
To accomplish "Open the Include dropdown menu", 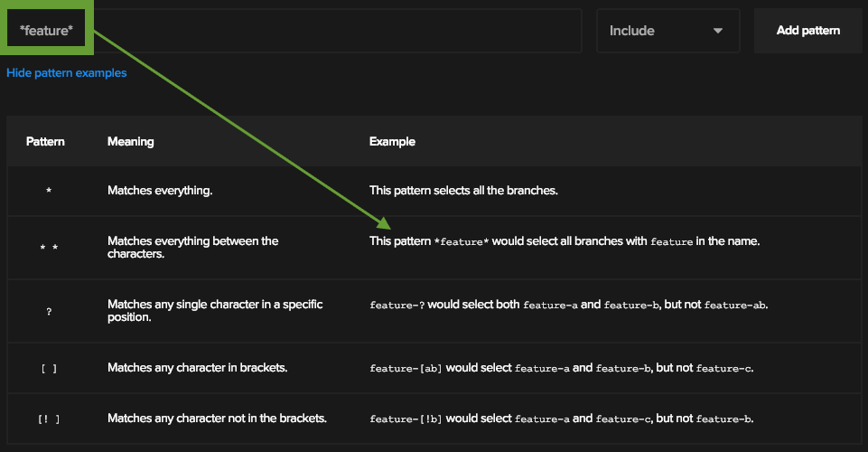I will (667, 31).
